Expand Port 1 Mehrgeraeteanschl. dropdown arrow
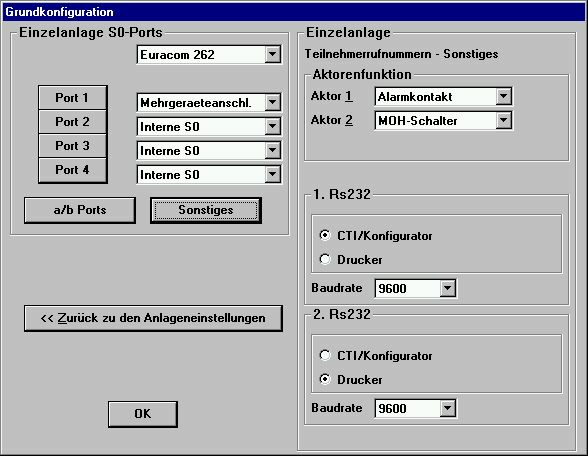 [273, 102]
